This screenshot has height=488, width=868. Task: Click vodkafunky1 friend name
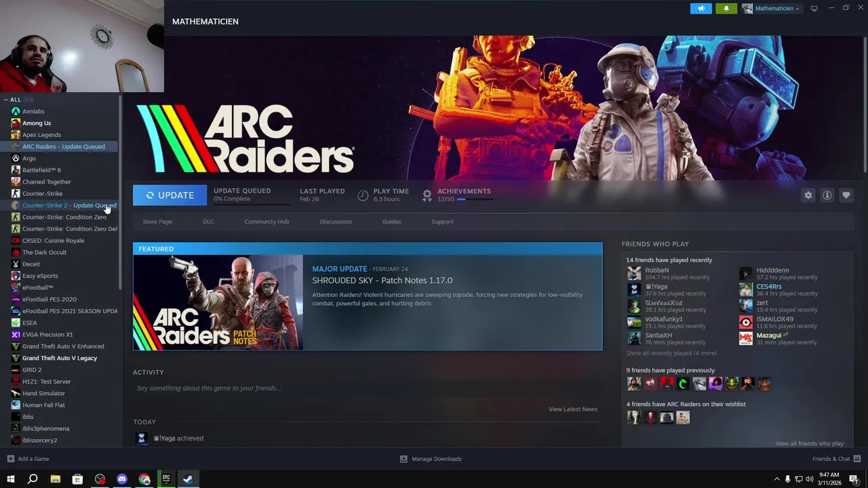click(x=664, y=319)
